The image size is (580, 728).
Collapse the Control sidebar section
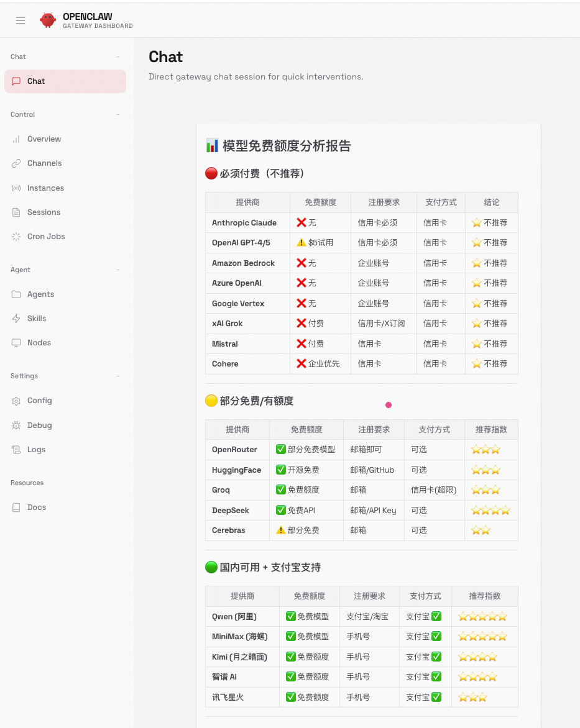pyautogui.click(x=118, y=114)
